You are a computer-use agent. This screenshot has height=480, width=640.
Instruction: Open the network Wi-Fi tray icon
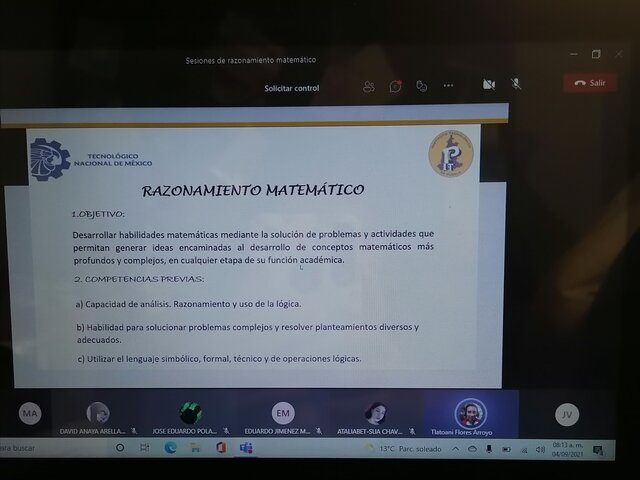(x=524, y=450)
